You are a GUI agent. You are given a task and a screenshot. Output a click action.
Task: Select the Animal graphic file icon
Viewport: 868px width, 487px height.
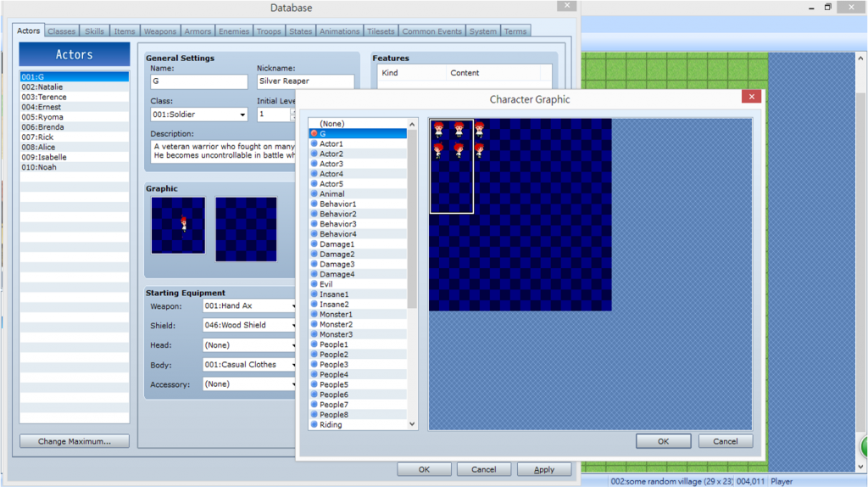coord(314,194)
